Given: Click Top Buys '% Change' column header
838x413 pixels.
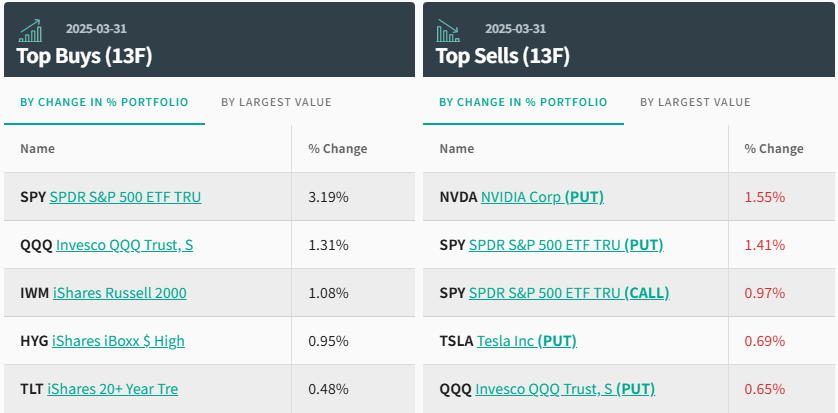Looking at the screenshot, I should (x=337, y=149).
